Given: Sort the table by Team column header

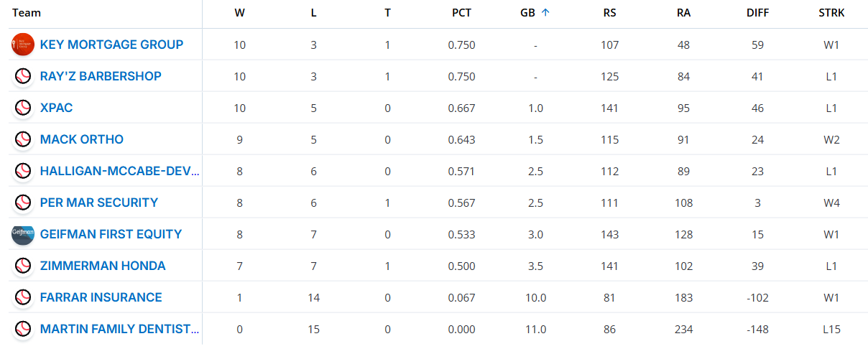Looking at the screenshot, I should coord(27,13).
